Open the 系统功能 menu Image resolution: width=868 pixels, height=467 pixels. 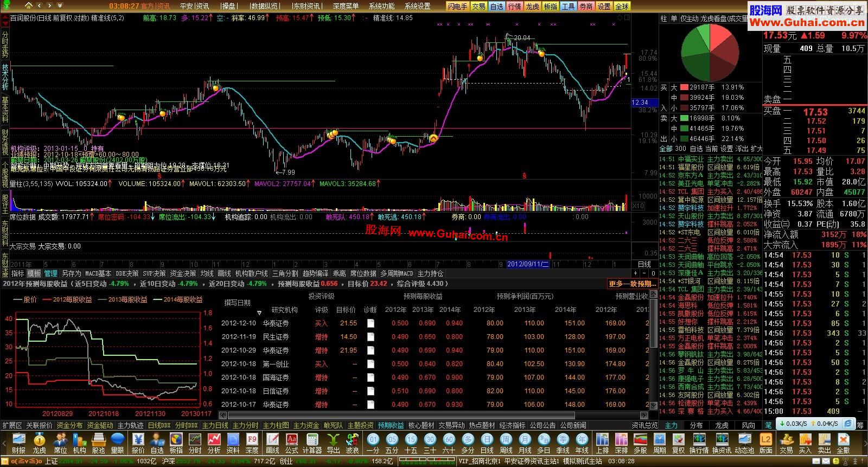(x=382, y=6)
